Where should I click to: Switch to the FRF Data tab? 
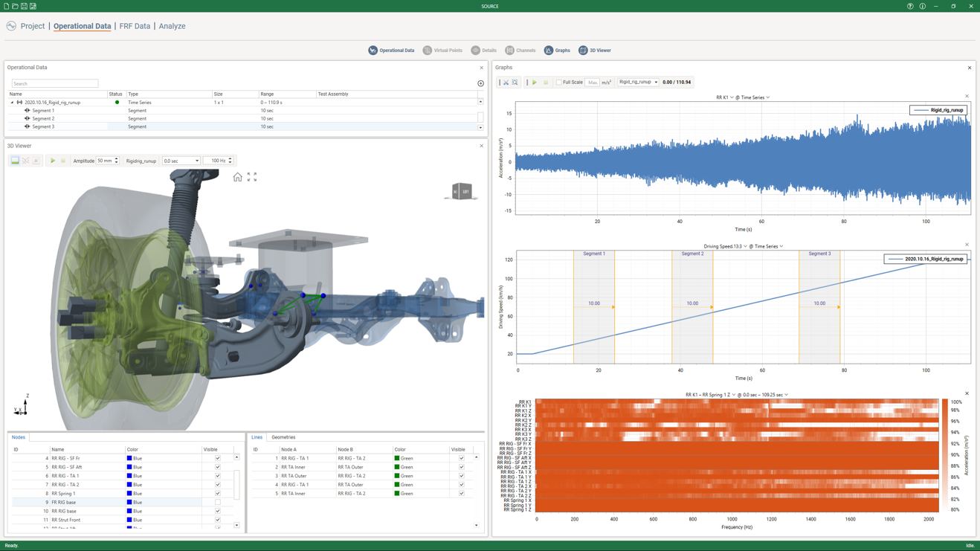[x=135, y=26]
